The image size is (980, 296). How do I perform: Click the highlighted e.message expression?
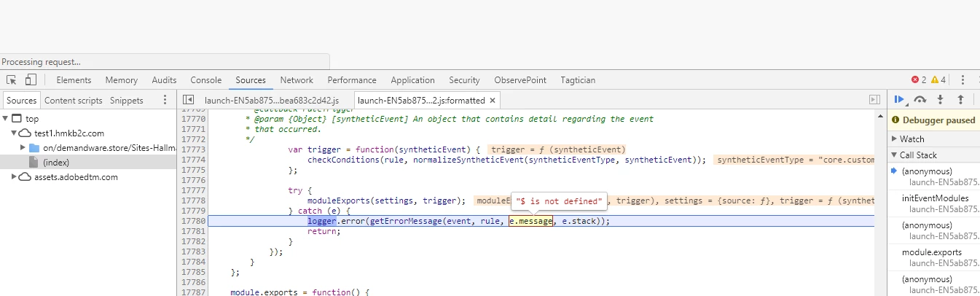coord(531,221)
